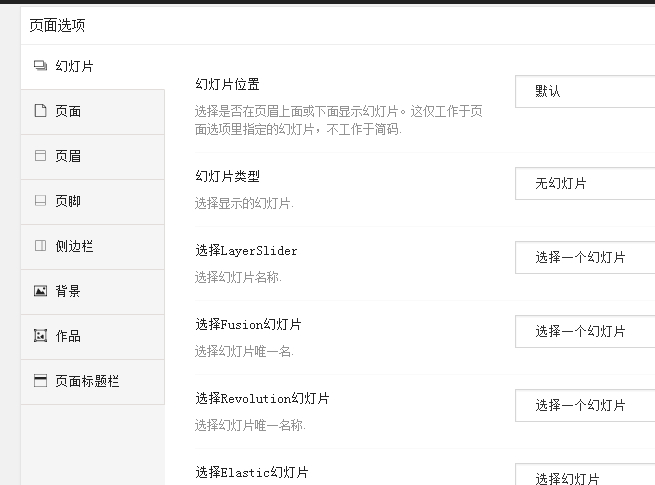Screen dimensions: 655x485
Task: Open the 选择Revolution幻灯片 dropdown
Action: point(585,405)
